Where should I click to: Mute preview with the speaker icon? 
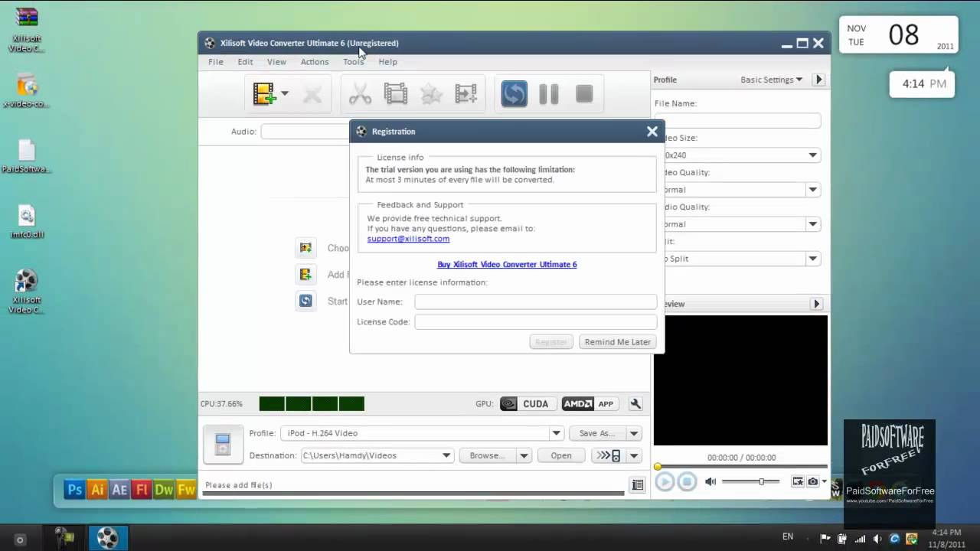pyautogui.click(x=710, y=481)
